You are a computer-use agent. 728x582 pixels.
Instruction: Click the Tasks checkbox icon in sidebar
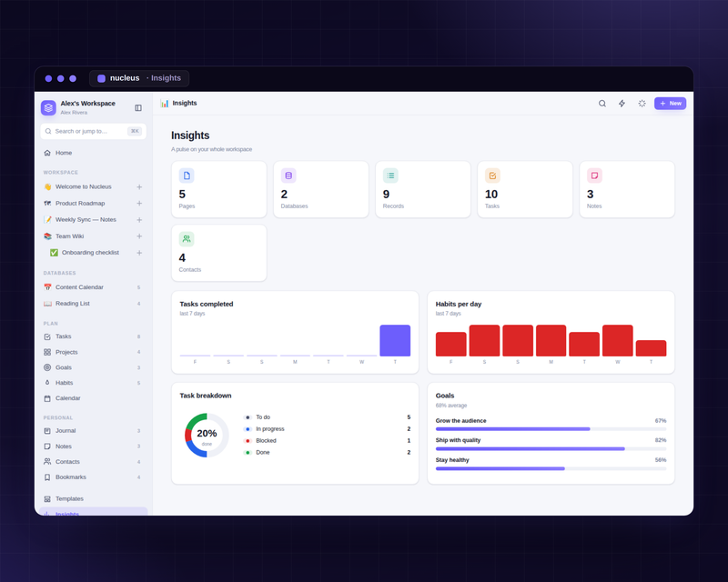[x=47, y=336]
